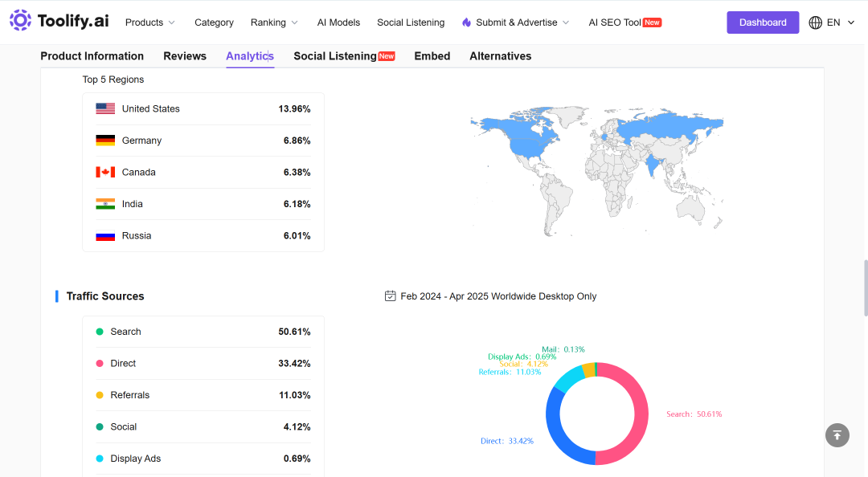This screenshot has width=868, height=477.
Task: Click the '33.42%' value in Direct row
Action: coord(294,364)
